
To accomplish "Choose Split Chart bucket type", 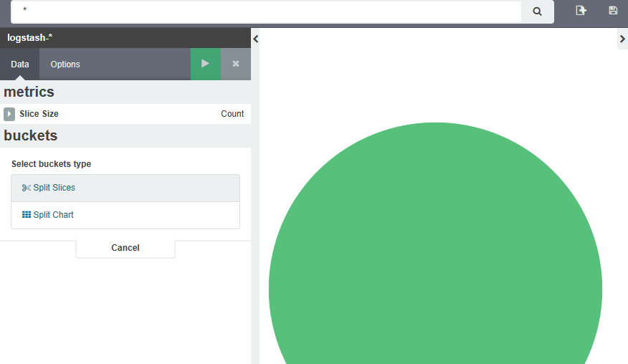I will (125, 215).
